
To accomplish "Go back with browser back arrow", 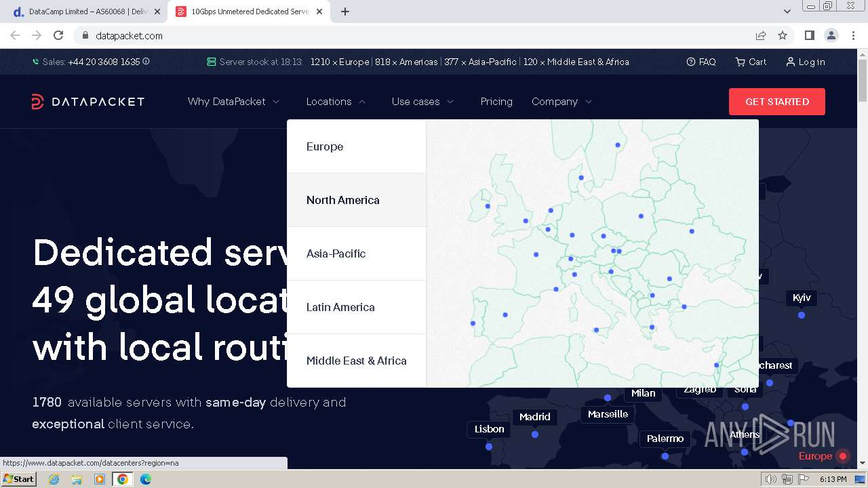I will [x=15, y=35].
